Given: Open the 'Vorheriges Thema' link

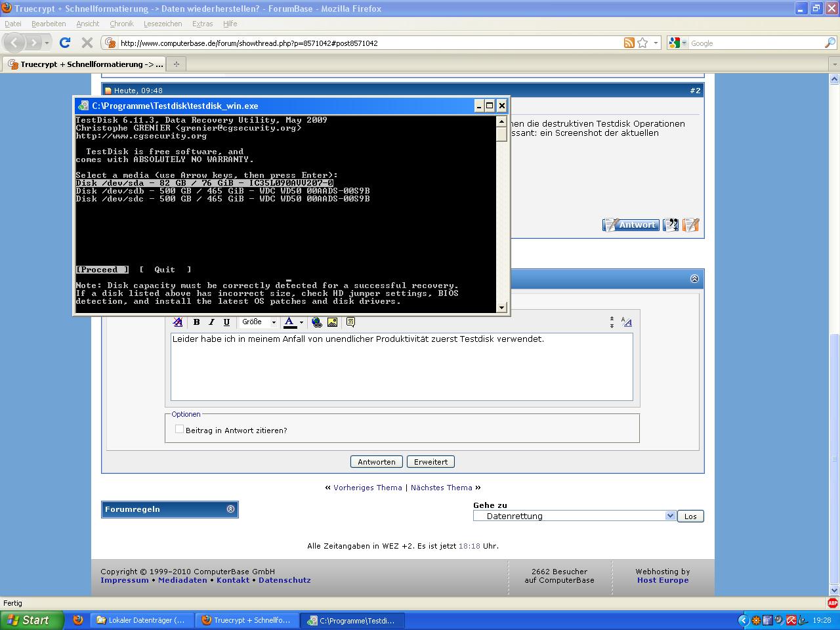Looking at the screenshot, I should tap(367, 488).
